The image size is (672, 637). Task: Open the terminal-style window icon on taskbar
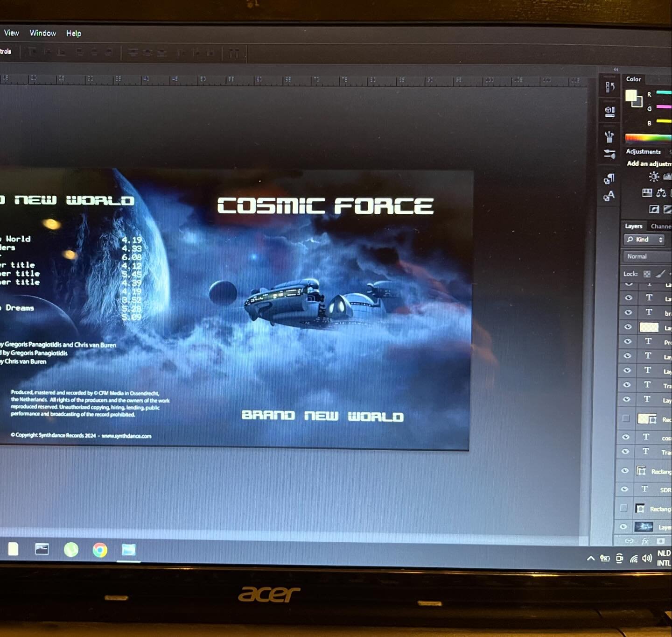(42, 549)
